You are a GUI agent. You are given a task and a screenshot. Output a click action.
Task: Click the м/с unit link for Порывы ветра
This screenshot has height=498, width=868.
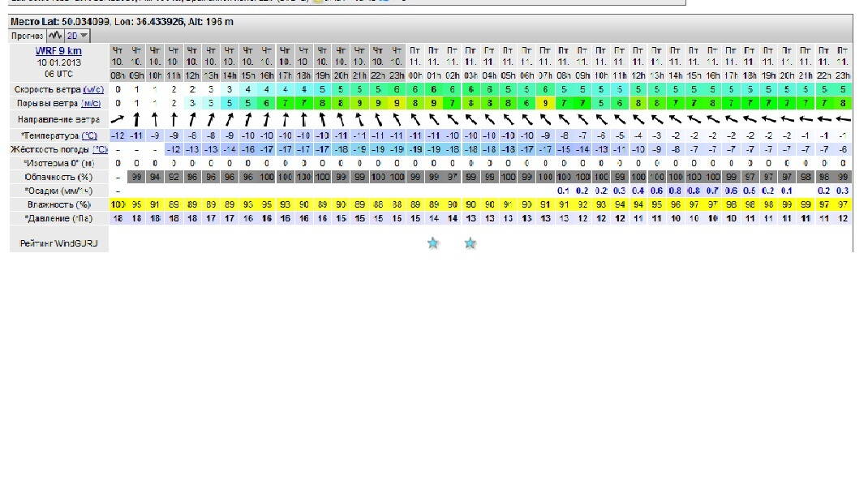point(91,104)
